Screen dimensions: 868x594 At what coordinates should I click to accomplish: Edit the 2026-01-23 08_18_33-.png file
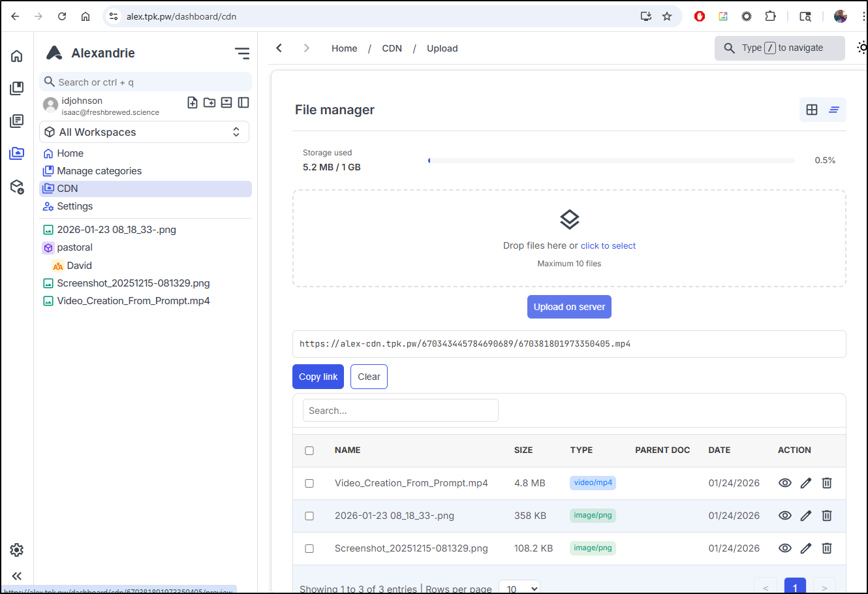click(x=806, y=516)
